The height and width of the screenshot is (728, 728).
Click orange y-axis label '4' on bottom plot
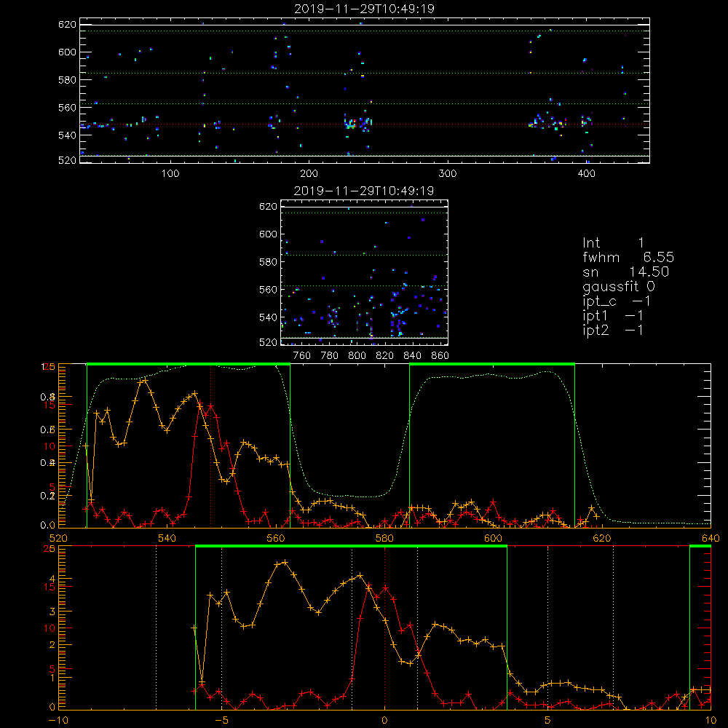(x=52, y=579)
